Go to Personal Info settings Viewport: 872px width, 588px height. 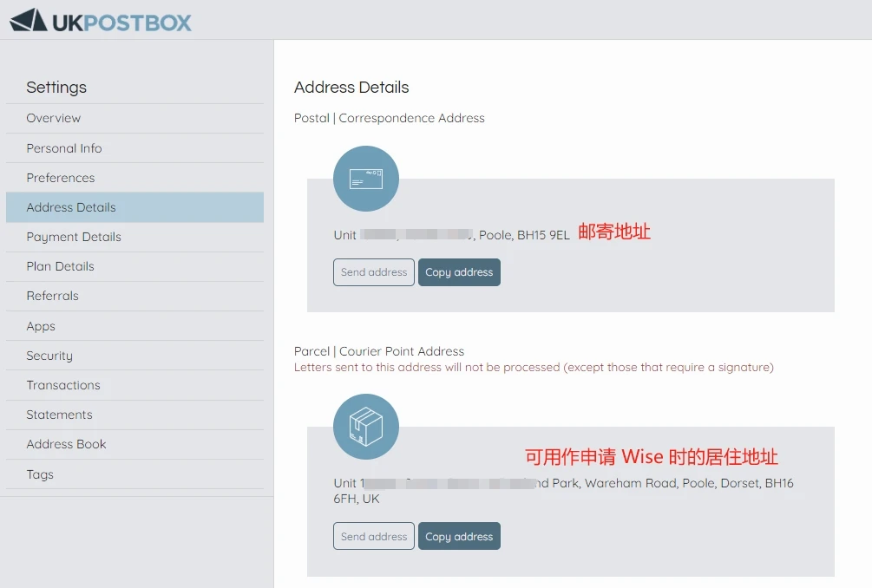click(64, 148)
